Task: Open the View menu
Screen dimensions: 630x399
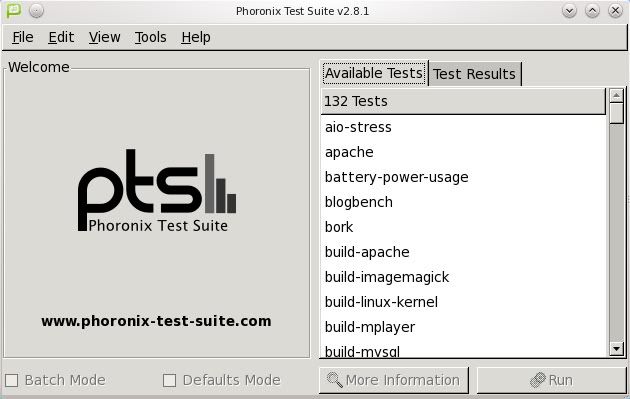Action: 104,37
